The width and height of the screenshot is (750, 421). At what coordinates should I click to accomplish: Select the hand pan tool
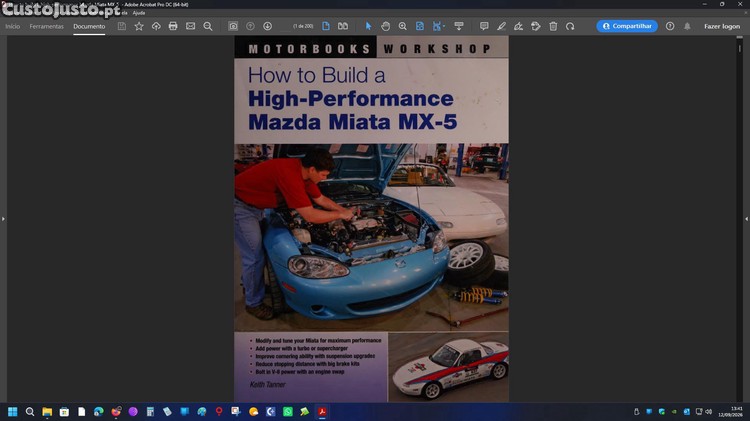coord(386,26)
